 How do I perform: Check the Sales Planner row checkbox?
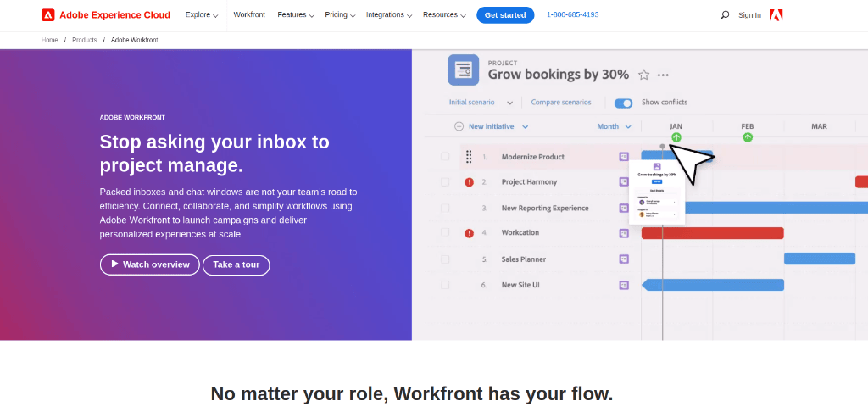[445, 259]
